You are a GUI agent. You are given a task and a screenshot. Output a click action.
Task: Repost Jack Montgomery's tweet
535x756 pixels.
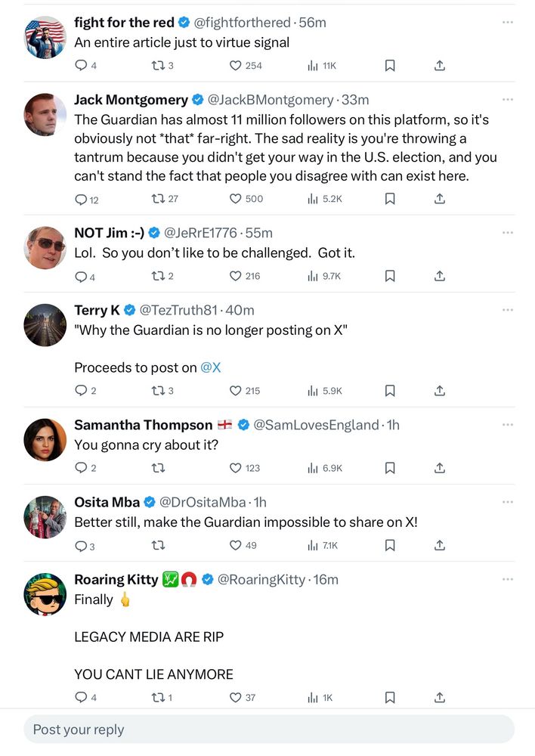[x=159, y=199]
